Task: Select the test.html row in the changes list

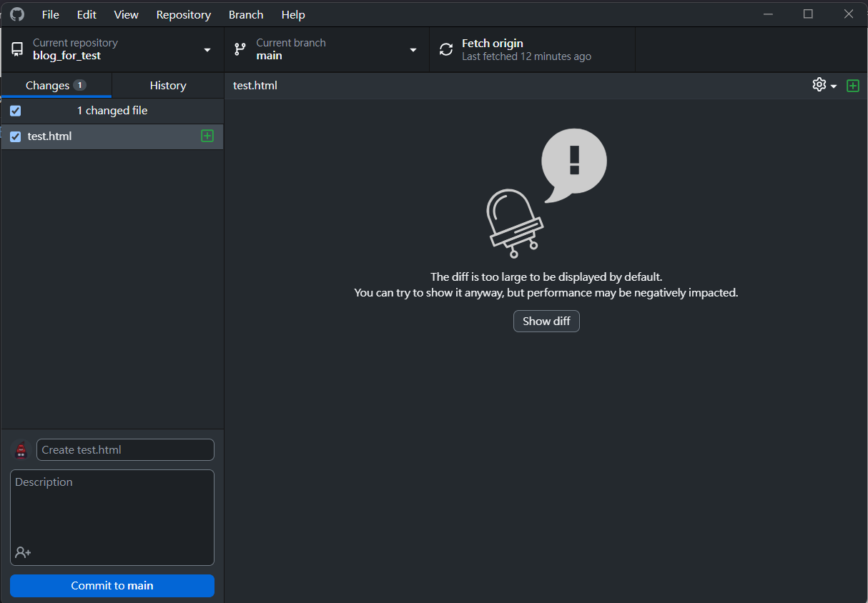Action: pyautogui.click(x=112, y=136)
